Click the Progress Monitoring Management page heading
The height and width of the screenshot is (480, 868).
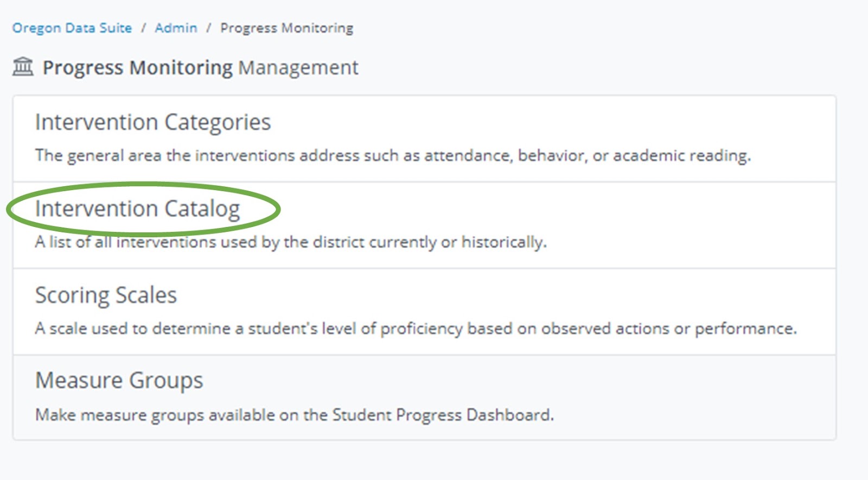click(x=200, y=67)
